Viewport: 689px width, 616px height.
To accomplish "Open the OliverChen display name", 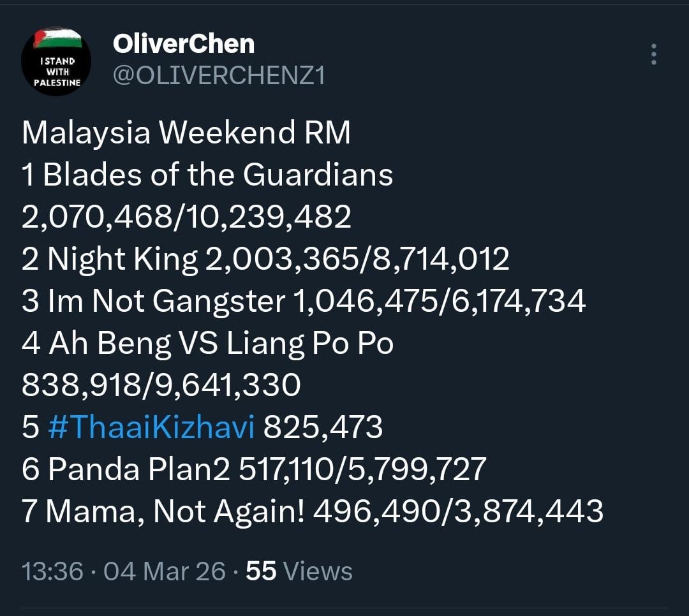I will click(x=184, y=44).
